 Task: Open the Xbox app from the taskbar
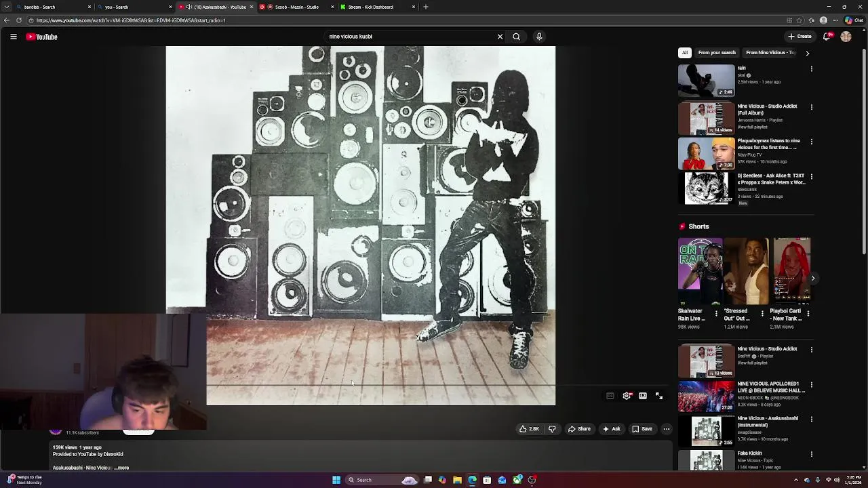click(517, 480)
